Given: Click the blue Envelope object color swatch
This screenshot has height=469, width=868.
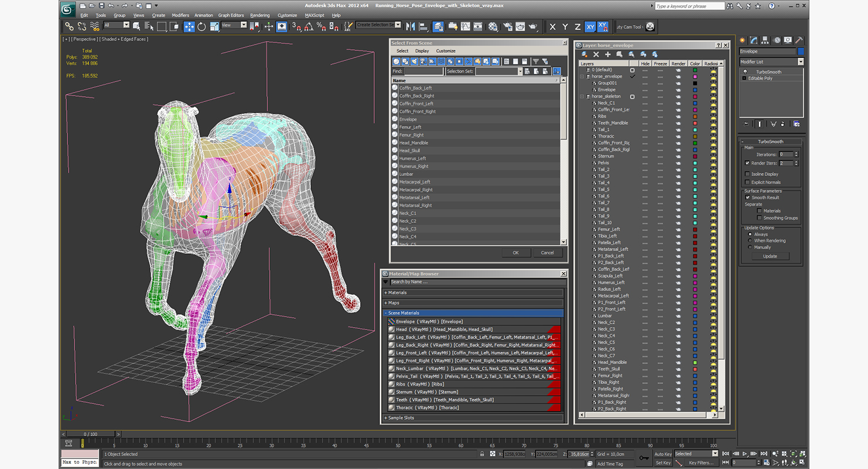Looking at the screenshot, I should [801, 52].
